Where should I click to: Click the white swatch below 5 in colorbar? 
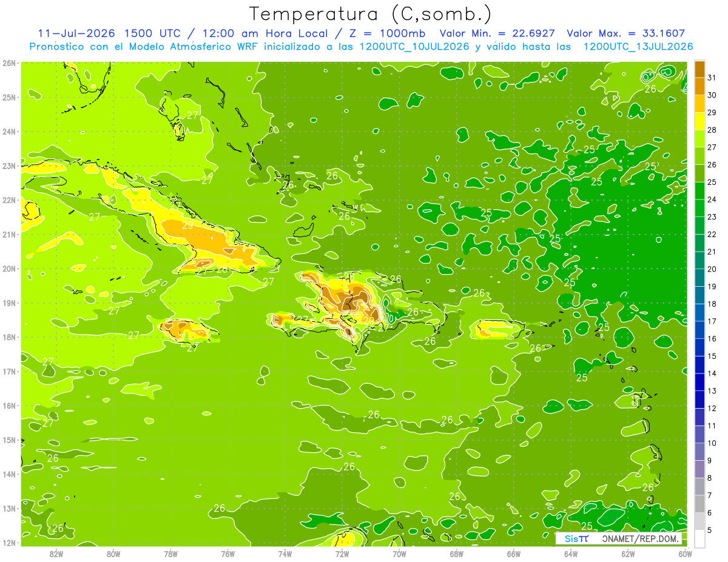pyautogui.click(x=699, y=539)
